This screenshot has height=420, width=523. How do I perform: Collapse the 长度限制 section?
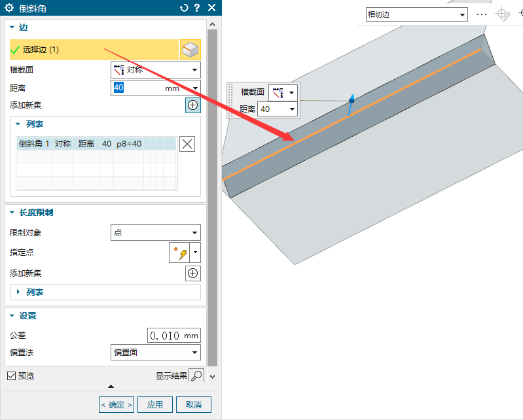(x=12, y=213)
